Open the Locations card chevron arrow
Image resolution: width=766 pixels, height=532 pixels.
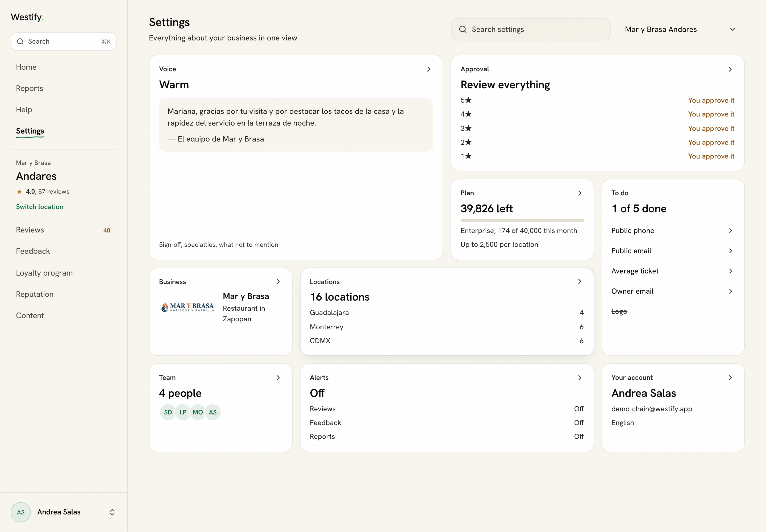click(x=580, y=282)
